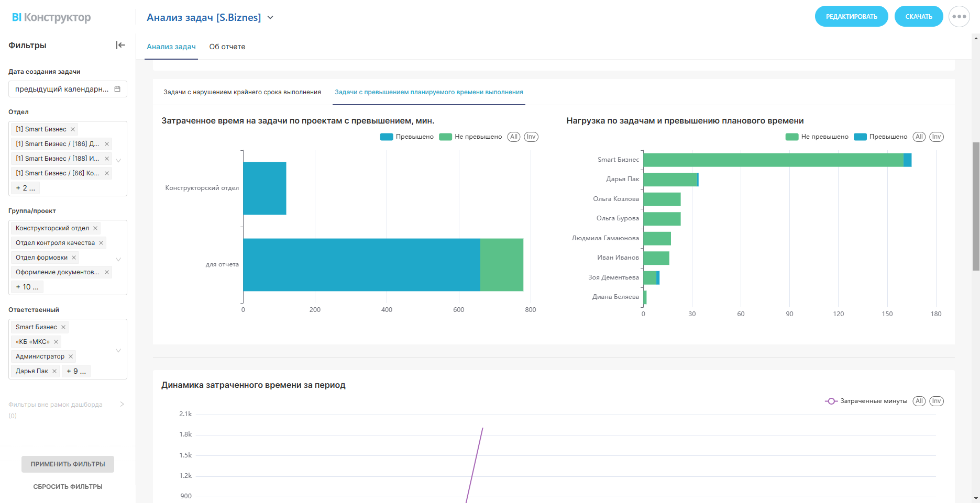Open report title dropdown chevron
Image resolution: width=980 pixels, height=503 pixels.
270,18
